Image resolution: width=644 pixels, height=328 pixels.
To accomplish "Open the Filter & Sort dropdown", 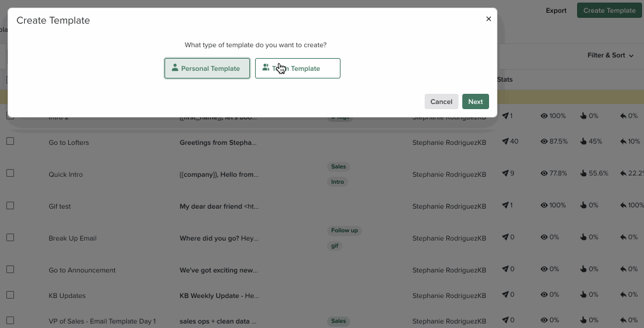I will pos(610,56).
